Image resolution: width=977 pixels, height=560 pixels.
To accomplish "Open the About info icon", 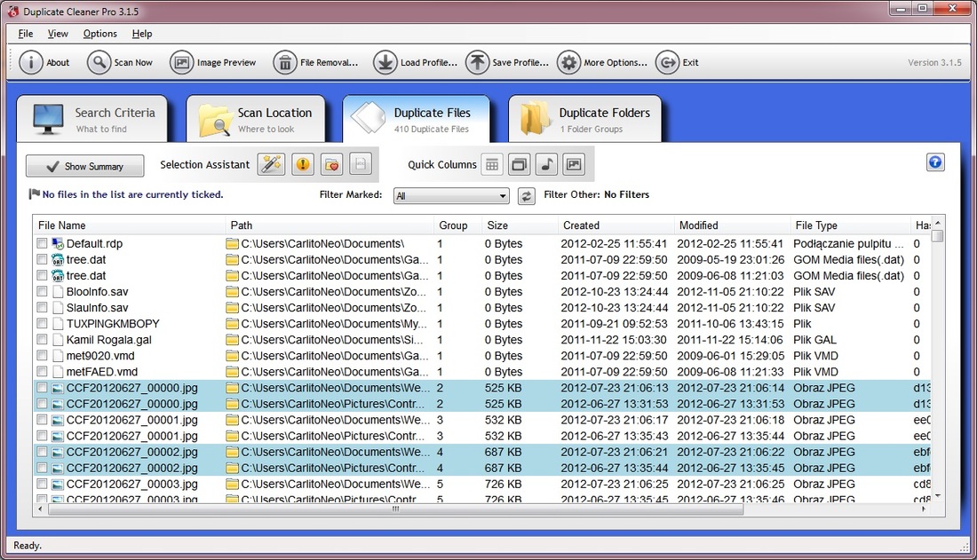I will tap(30, 62).
